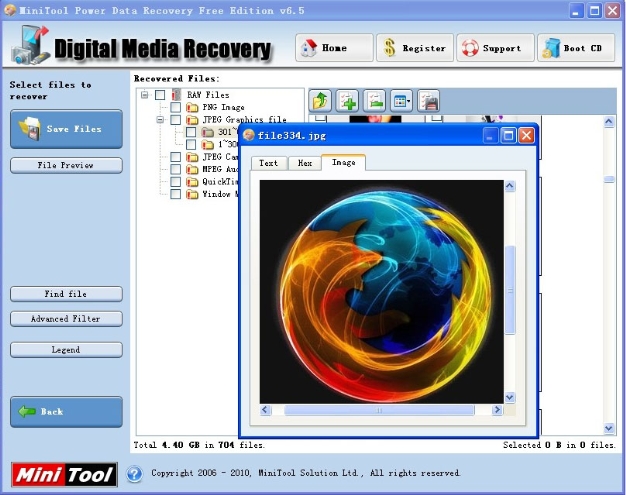This screenshot has height=495, width=626.
Task: Maximize the file334.jpg preview window
Action: tap(508, 136)
